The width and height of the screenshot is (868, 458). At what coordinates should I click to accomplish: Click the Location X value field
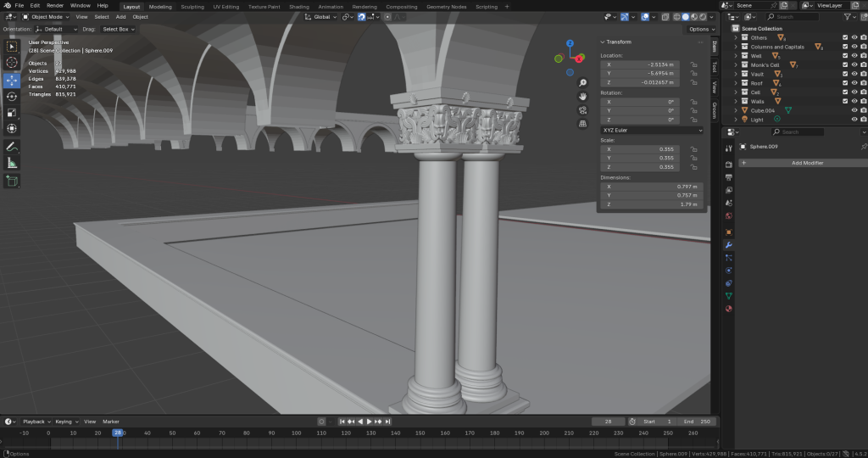[x=641, y=64]
